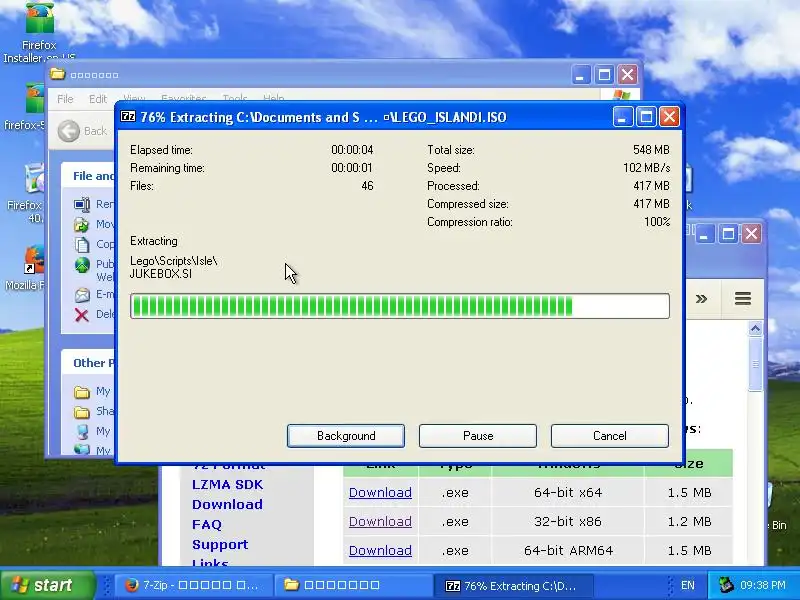Open FAQ link on 7-Zip site

[207, 524]
